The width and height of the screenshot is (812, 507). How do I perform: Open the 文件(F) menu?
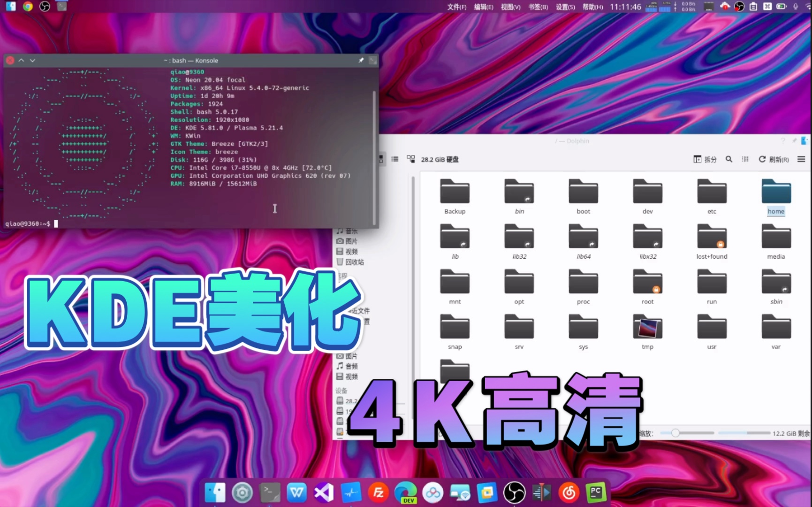coord(457,7)
